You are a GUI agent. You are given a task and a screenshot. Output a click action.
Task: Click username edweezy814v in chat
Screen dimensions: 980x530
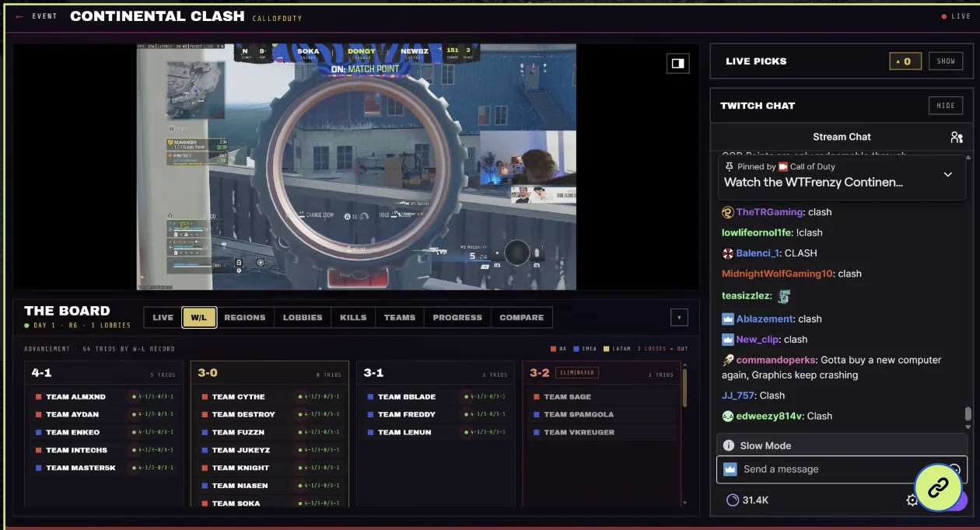click(769, 416)
